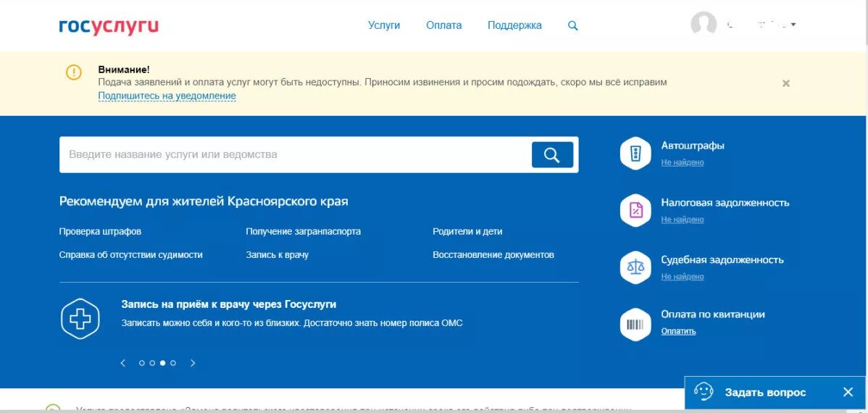Go to next carousel slide arrow
The image size is (868, 413).
[193, 363]
